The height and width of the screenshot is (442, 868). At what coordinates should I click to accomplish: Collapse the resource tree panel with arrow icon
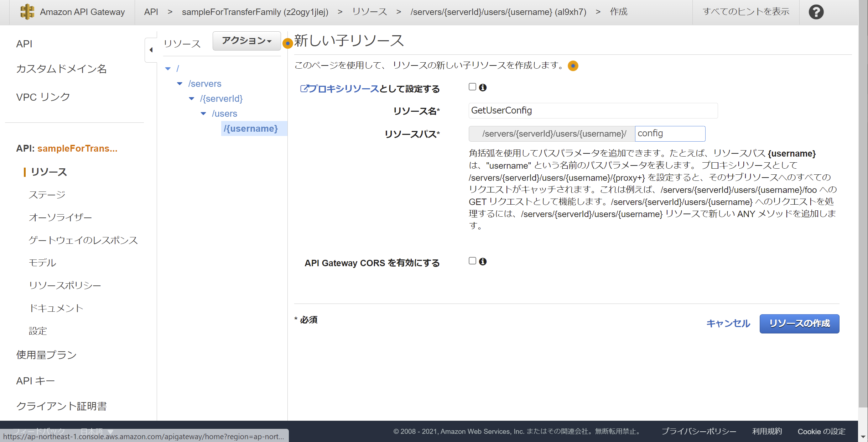click(151, 50)
